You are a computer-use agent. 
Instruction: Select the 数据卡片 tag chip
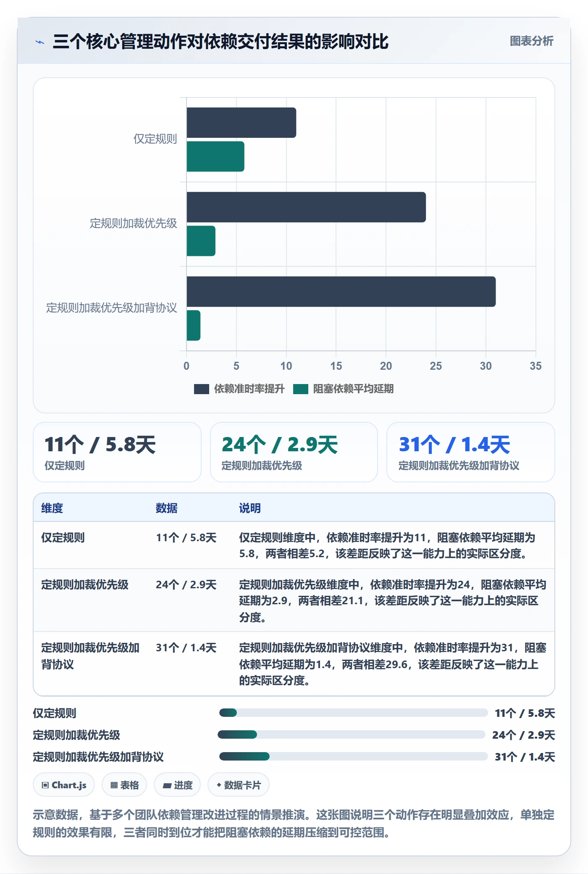(239, 785)
